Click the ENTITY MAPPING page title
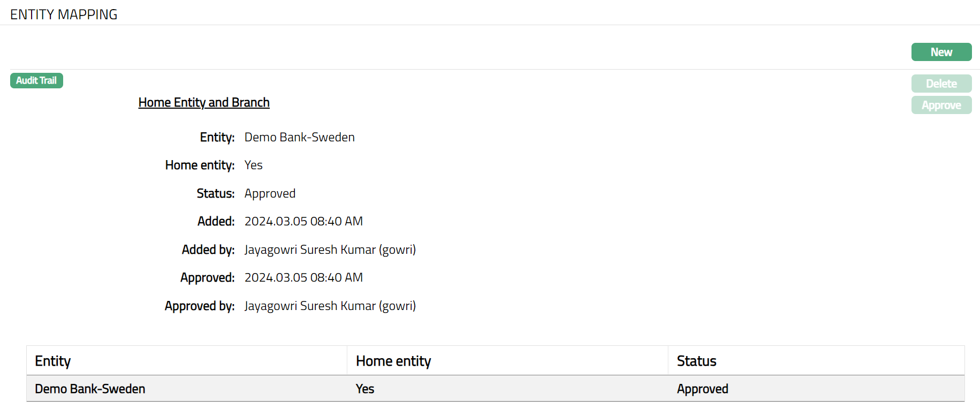The width and height of the screenshot is (980, 408). (x=64, y=14)
